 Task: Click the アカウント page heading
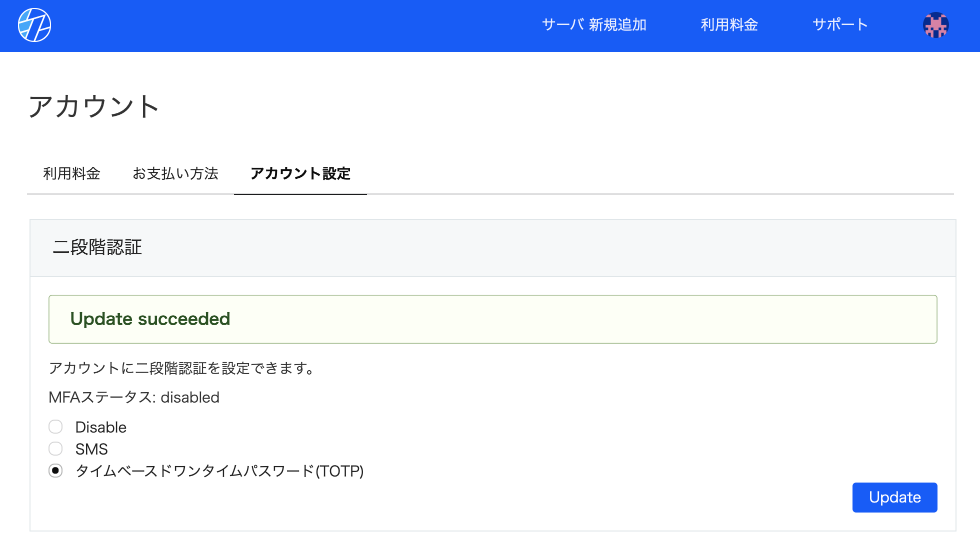(x=94, y=106)
